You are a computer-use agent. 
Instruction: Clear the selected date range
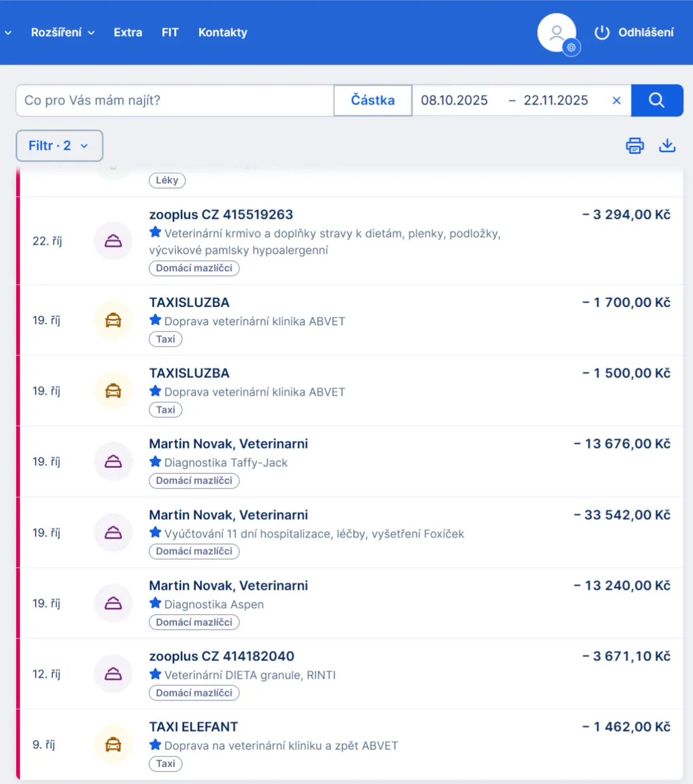click(616, 101)
